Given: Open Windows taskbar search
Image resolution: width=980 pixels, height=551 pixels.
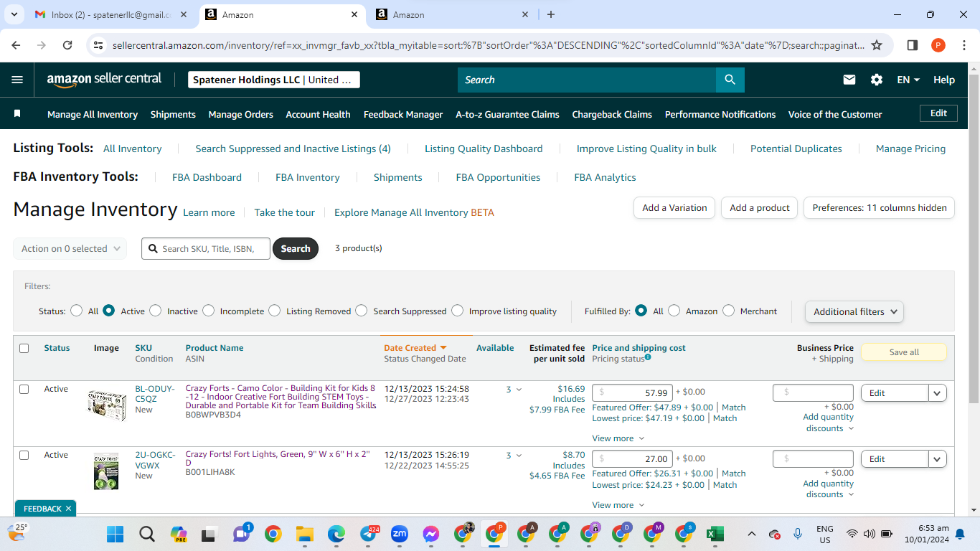Looking at the screenshot, I should tap(147, 534).
